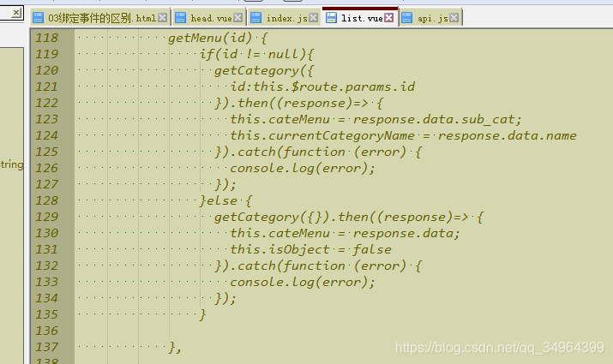Click 'console.log(error);' on line 126
Screen dimensions: 613x364
click(302, 169)
